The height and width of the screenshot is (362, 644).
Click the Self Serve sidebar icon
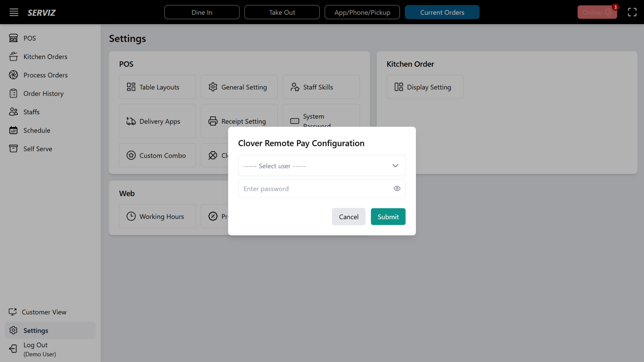pyautogui.click(x=13, y=149)
